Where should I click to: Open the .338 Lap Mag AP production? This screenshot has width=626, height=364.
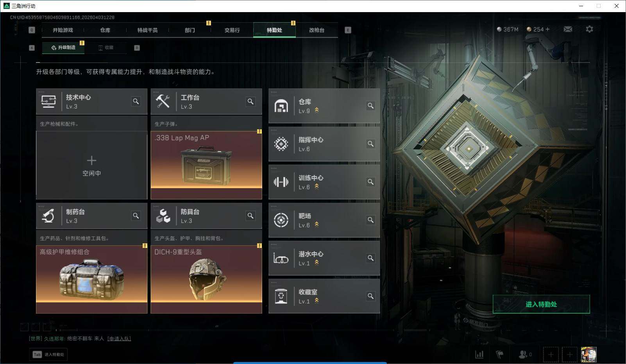(x=206, y=165)
